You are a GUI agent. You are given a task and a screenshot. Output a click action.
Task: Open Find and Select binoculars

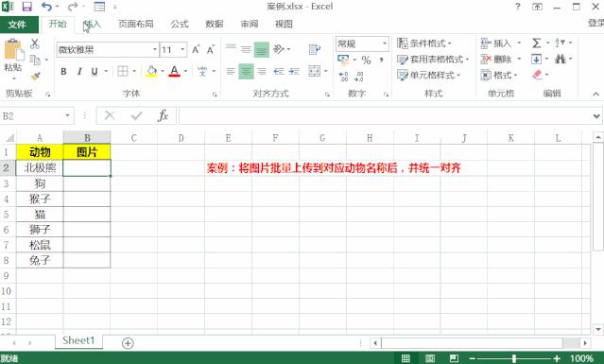[561, 59]
